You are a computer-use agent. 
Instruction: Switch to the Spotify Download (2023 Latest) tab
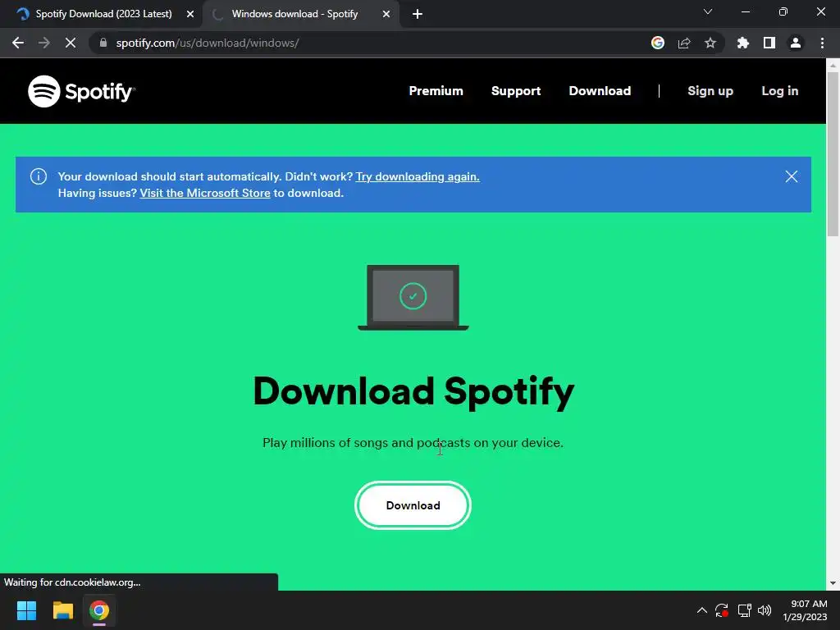click(x=103, y=14)
